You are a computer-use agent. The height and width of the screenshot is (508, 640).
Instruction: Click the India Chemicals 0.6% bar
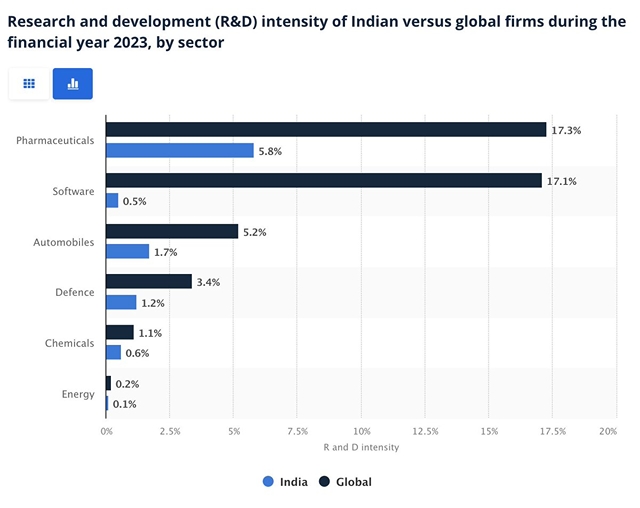(113, 353)
